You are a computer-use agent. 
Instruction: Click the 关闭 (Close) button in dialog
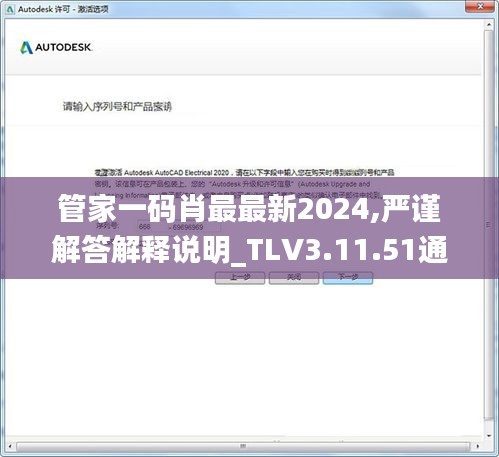(294, 278)
